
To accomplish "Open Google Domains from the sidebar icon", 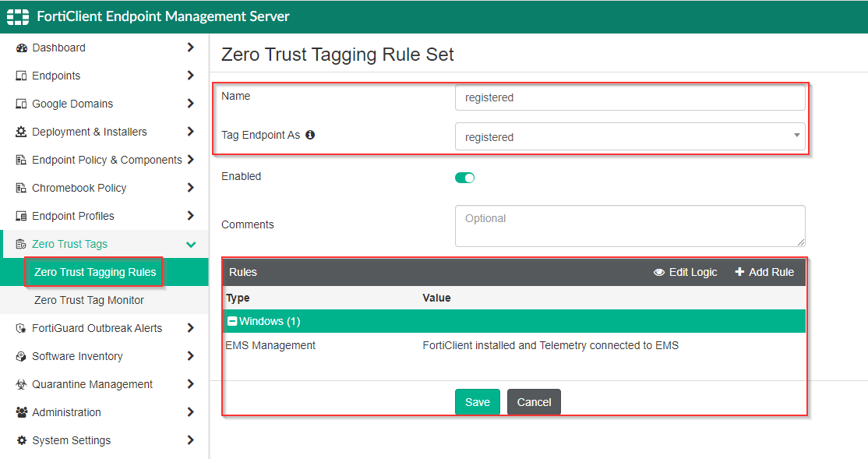I will point(21,104).
